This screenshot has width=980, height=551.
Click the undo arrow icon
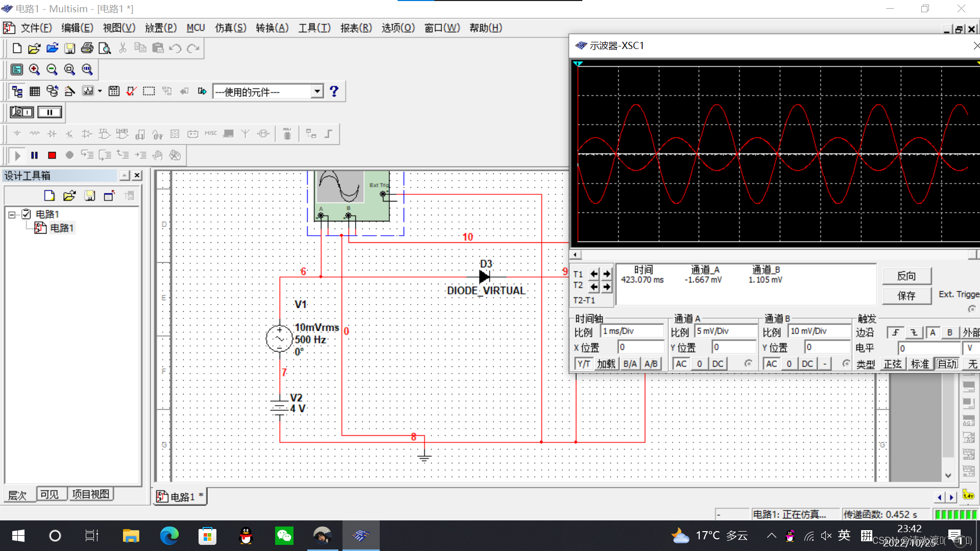[175, 48]
